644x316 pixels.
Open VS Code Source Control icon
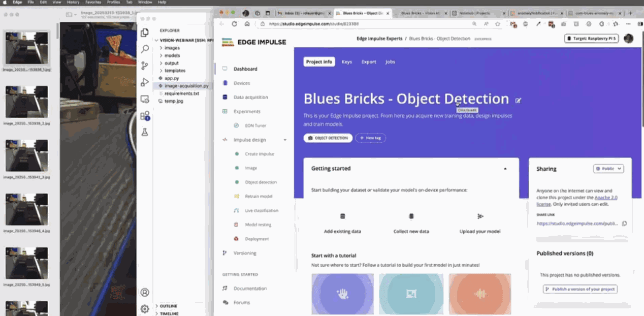tap(145, 66)
